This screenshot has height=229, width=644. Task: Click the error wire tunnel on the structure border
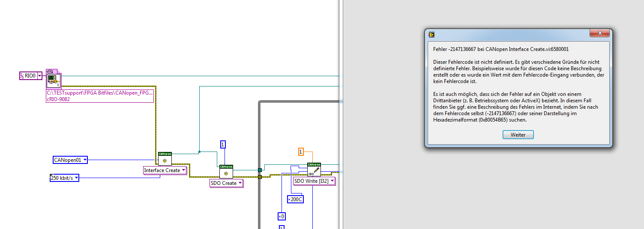[x=260, y=177]
